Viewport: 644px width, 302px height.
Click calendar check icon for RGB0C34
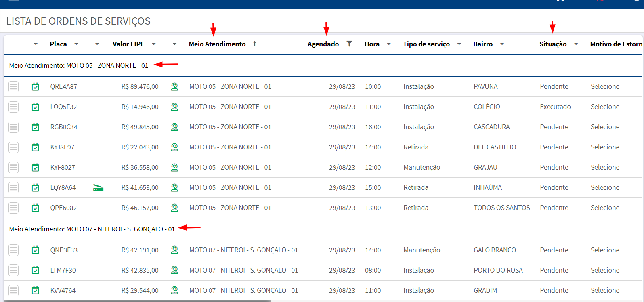[x=36, y=127]
